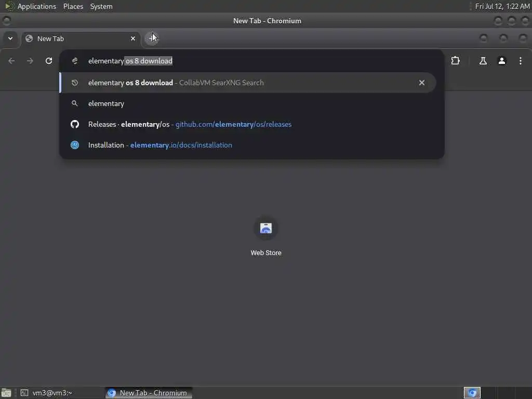Open the profile avatar icon
Screen dimensions: 532x399
(501, 61)
